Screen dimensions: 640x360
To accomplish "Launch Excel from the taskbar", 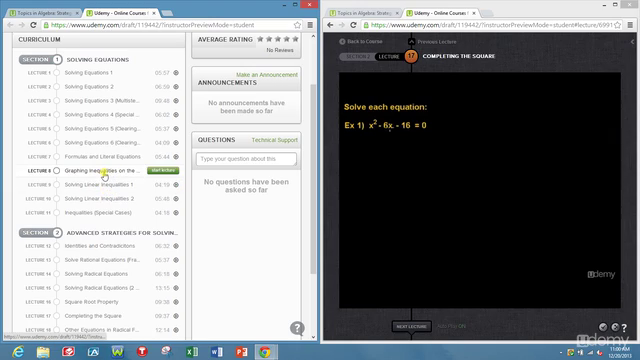I will (x=192, y=351).
